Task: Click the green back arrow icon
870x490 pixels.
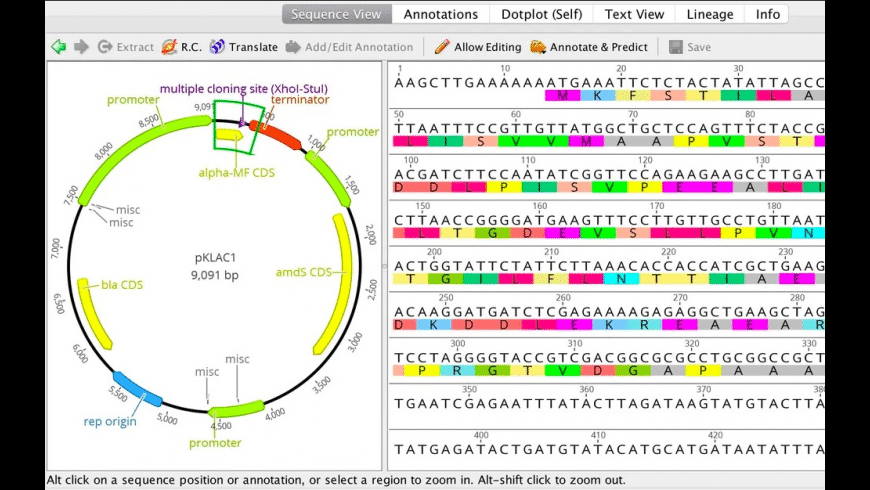Action: pos(58,47)
